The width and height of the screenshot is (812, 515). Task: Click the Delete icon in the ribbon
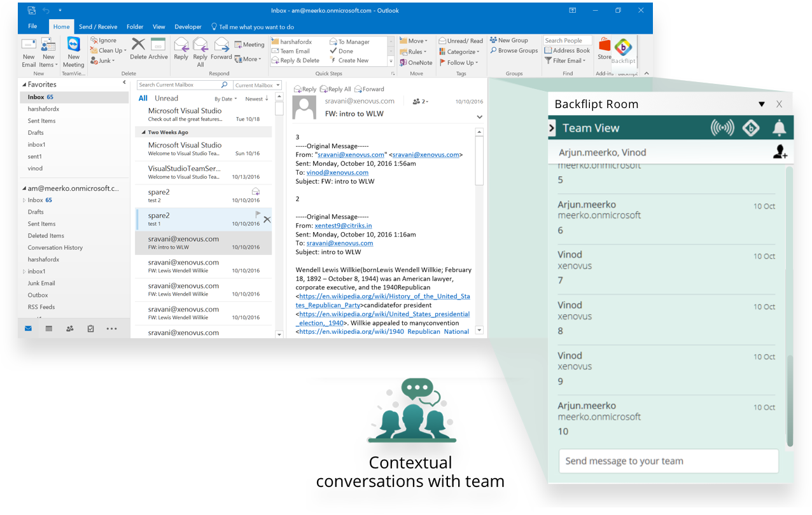click(138, 49)
